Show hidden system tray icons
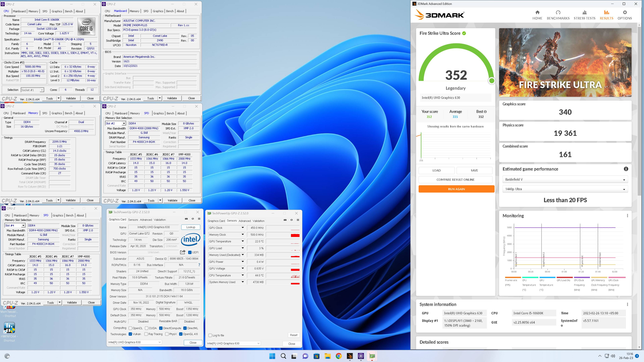 click(600, 356)
